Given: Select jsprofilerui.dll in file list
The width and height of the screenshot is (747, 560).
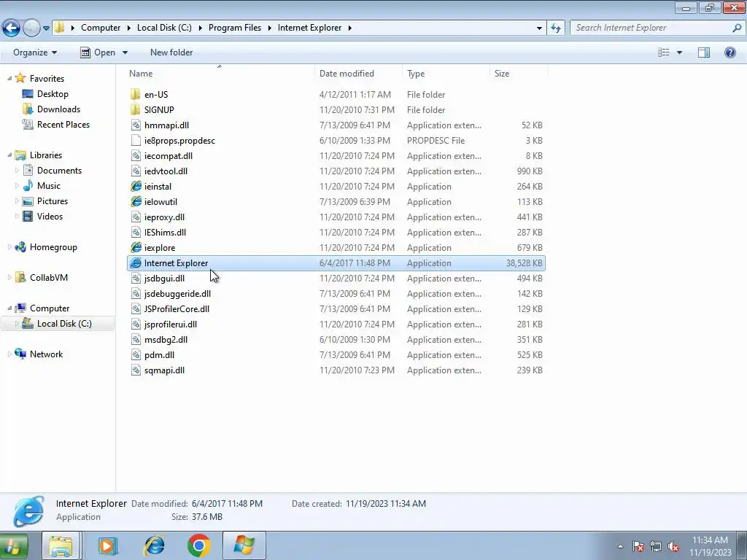Looking at the screenshot, I should (x=171, y=324).
